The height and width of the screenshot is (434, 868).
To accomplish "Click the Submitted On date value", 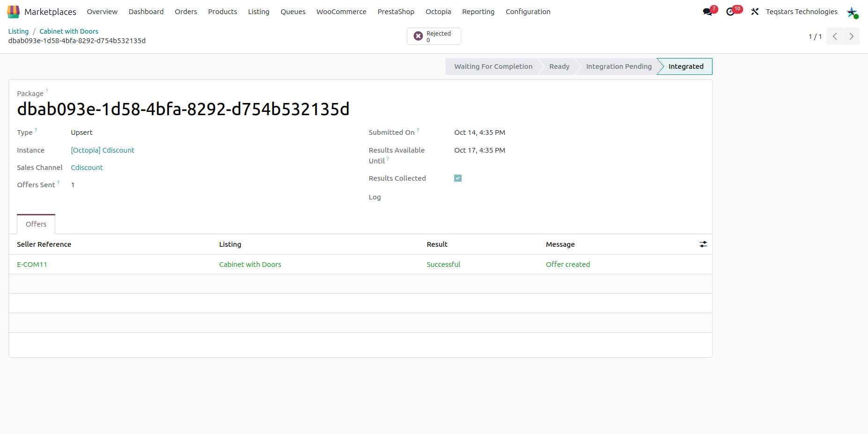I will coord(480,132).
